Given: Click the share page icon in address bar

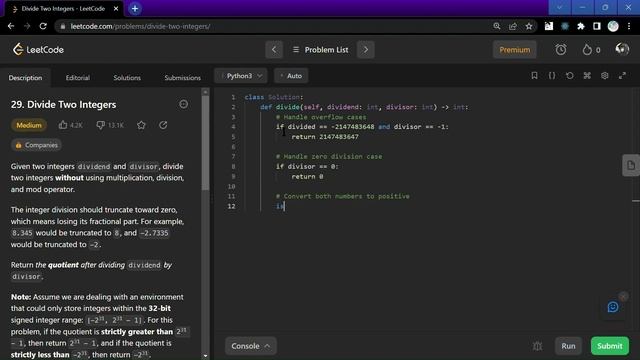Looking at the screenshot, I should coord(513,26).
